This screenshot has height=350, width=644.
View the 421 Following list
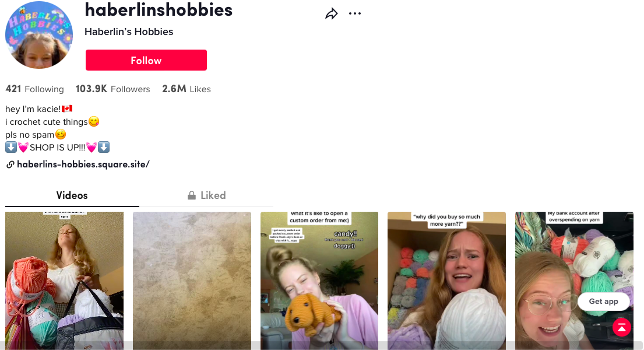(x=34, y=89)
